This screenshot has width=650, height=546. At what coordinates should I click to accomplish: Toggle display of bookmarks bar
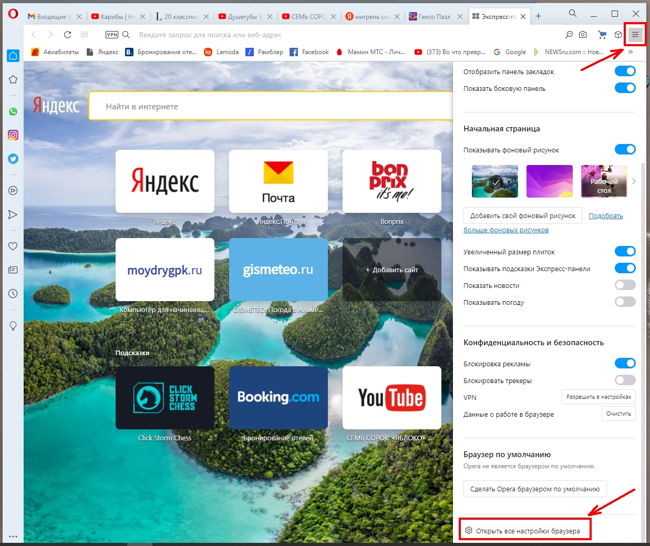coord(625,71)
